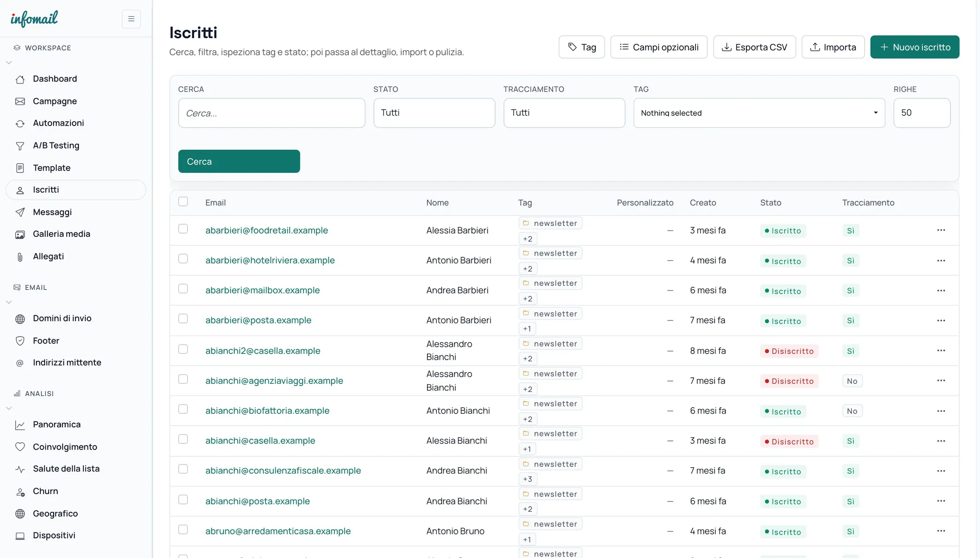This screenshot has height=558, width=980.
Task: Click the Domini di invio globe icon
Action: [x=20, y=319]
